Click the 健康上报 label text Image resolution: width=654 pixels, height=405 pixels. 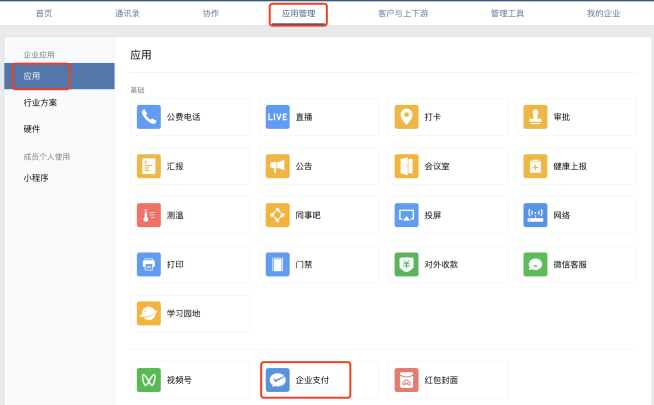570,166
